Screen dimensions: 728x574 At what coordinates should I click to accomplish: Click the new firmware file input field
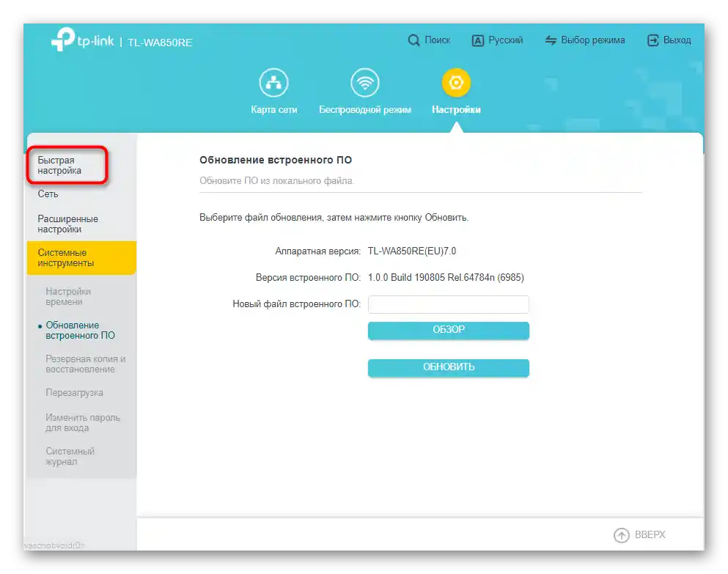tap(448, 304)
